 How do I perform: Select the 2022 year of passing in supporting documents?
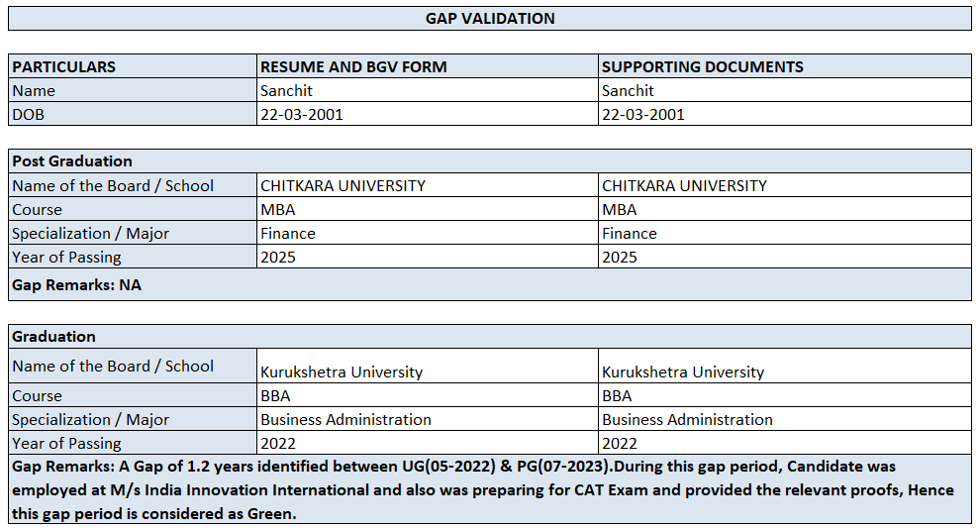(x=620, y=444)
